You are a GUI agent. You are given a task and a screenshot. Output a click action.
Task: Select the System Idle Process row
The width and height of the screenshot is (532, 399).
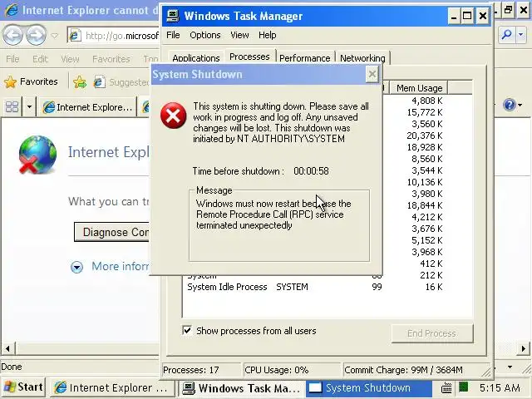(315, 287)
